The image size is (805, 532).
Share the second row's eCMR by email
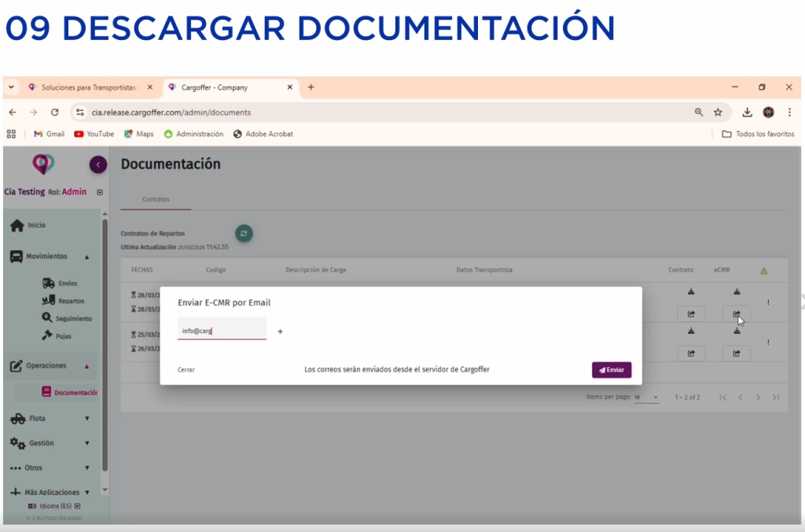[x=737, y=354]
